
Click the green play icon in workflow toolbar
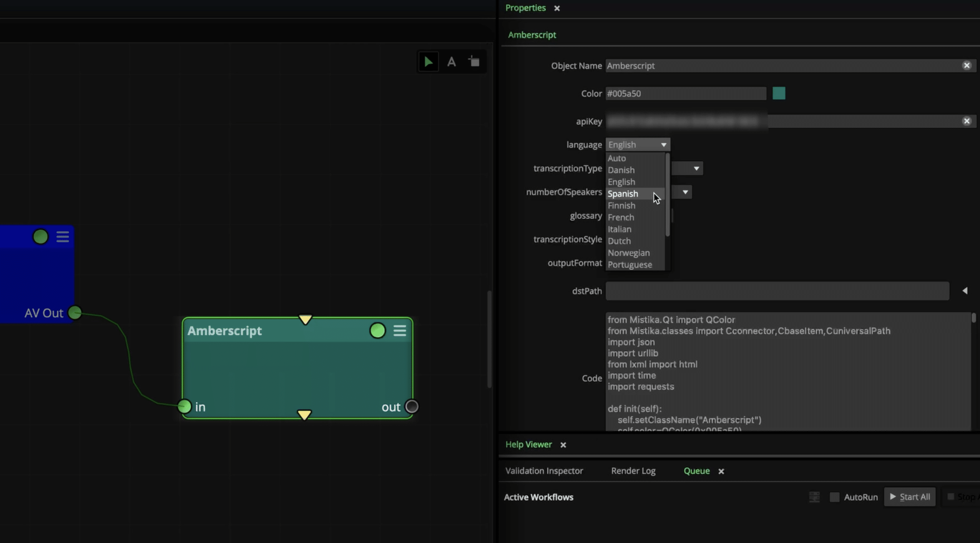[428, 62]
